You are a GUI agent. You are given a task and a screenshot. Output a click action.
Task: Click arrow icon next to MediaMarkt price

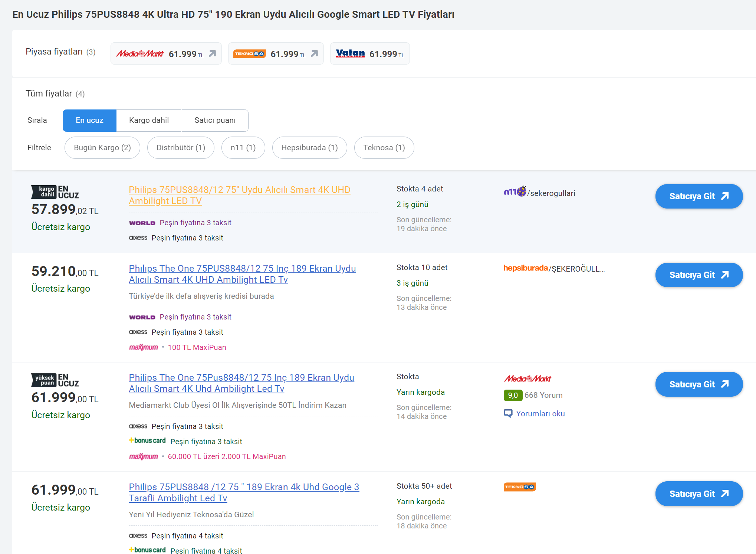(x=212, y=54)
